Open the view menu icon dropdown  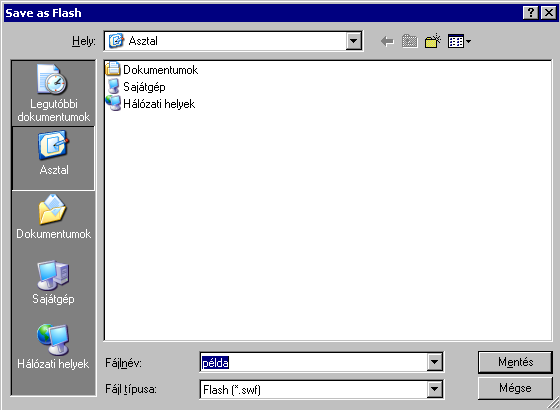coord(459,41)
